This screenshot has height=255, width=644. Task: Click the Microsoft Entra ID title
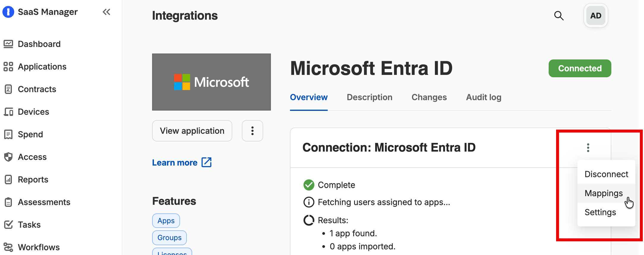[371, 68]
